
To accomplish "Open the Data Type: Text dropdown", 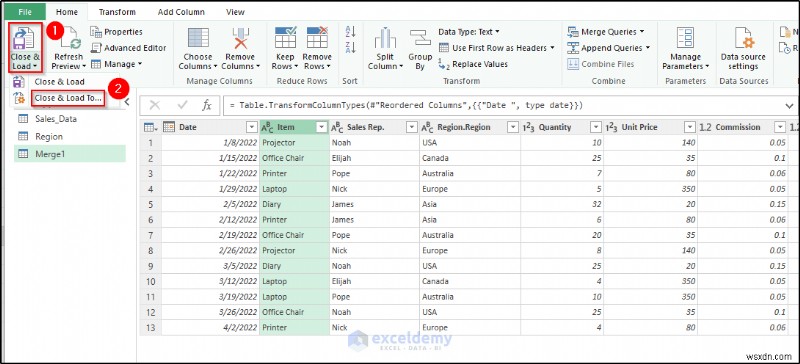I will [x=469, y=32].
